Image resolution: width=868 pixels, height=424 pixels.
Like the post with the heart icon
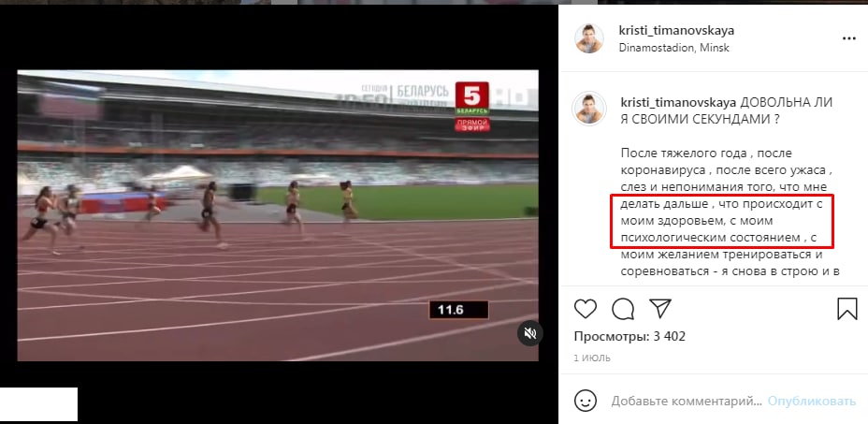pos(586,309)
